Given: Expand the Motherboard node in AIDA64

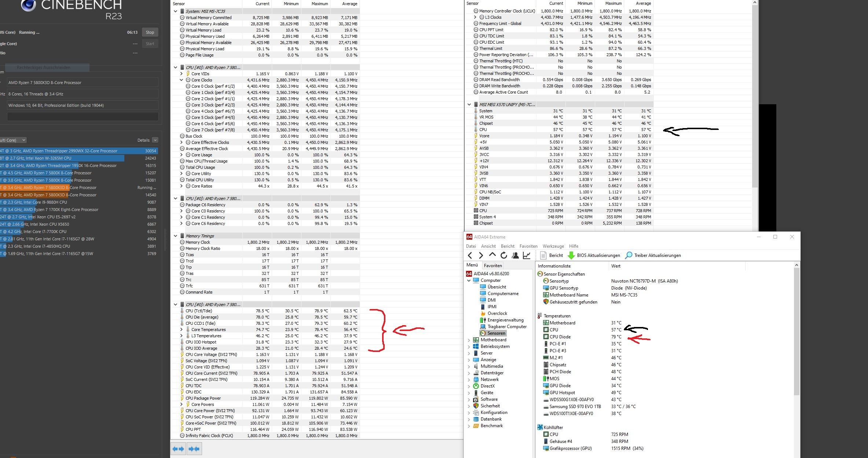Looking at the screenshot, I should [469, 340].
